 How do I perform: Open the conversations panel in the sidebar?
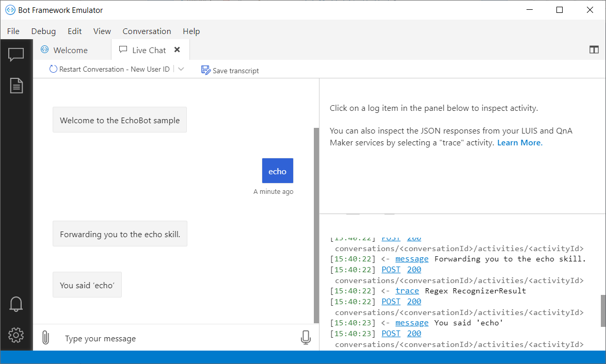coord(16,55)
